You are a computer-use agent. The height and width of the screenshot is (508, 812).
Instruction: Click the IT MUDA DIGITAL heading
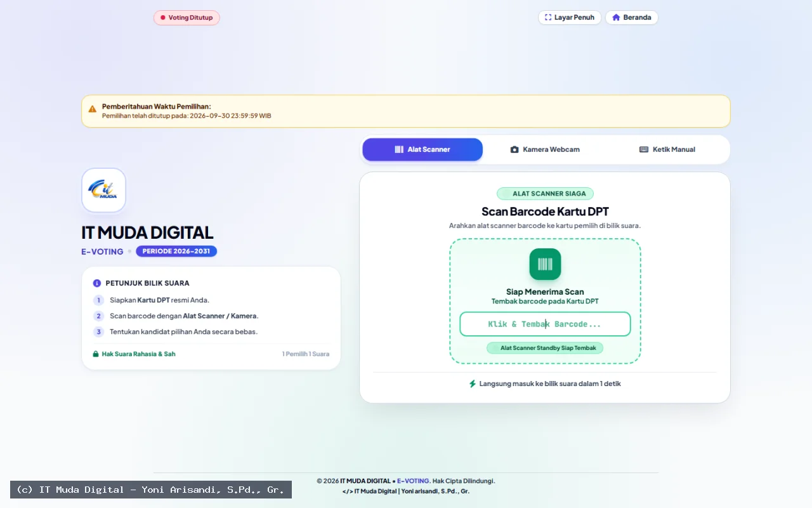(147, 232)
